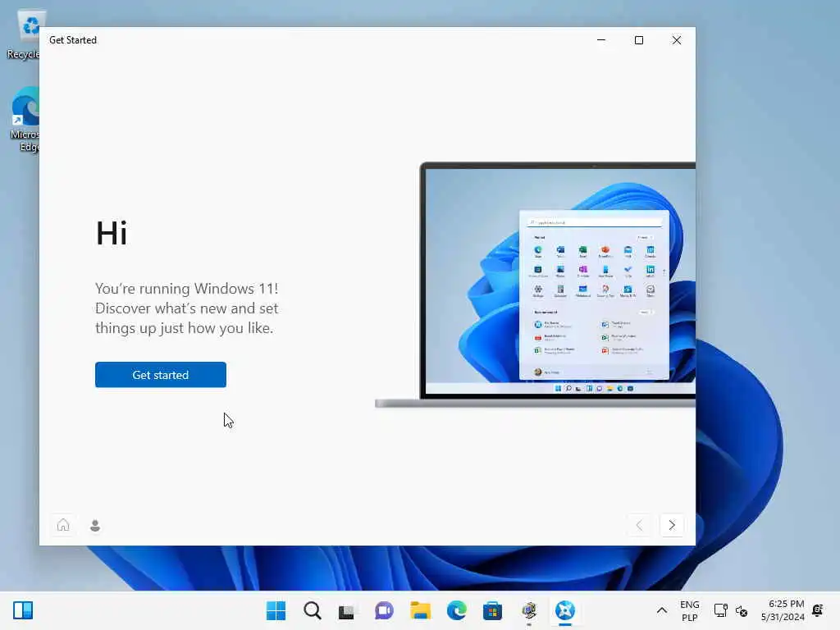Show hidden tray icons chevron
Image resolution: width=840 pixels, height=630 pixels.
(662, 610)
